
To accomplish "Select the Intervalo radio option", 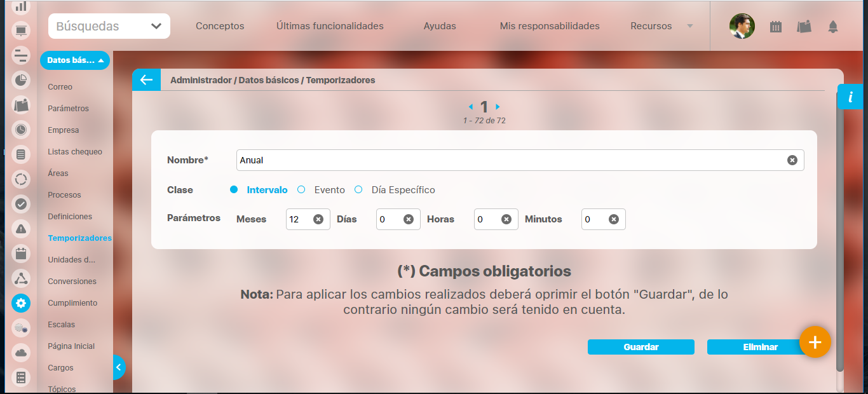I will tap(234, 190).
